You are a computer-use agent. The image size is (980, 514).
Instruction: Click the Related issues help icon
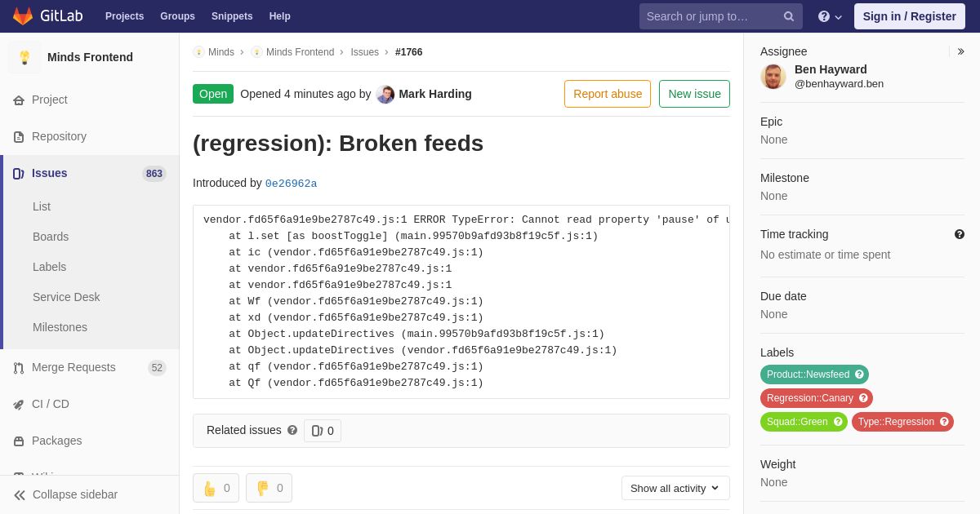click(x=292, y=430)
